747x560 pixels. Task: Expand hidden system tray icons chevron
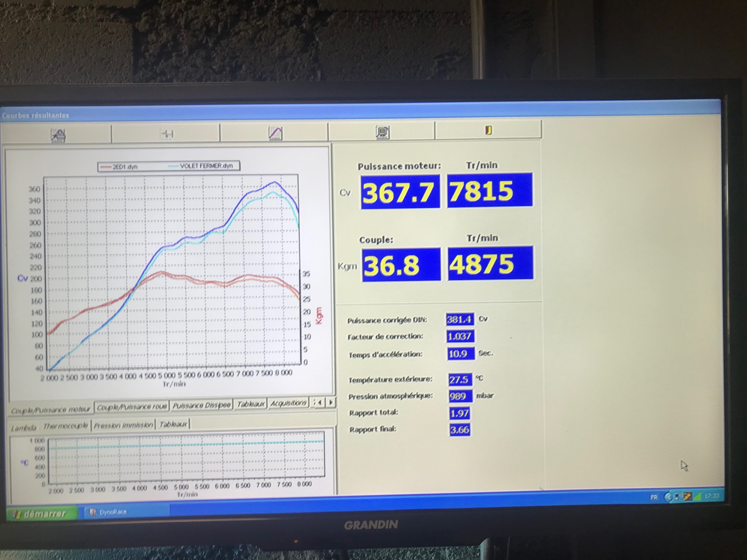click(668, 497)
